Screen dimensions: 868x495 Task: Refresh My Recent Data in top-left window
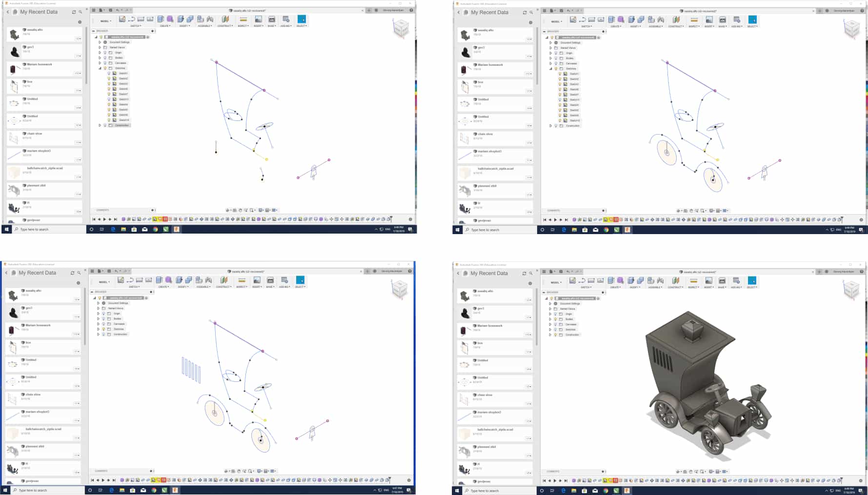point(74,12)
